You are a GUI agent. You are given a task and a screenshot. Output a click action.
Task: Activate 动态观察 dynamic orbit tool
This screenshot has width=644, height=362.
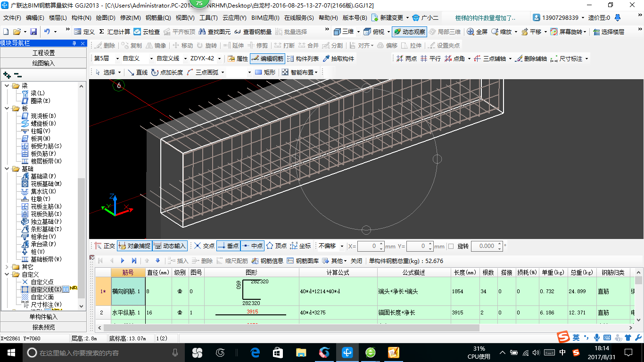[x=409, y=32]
